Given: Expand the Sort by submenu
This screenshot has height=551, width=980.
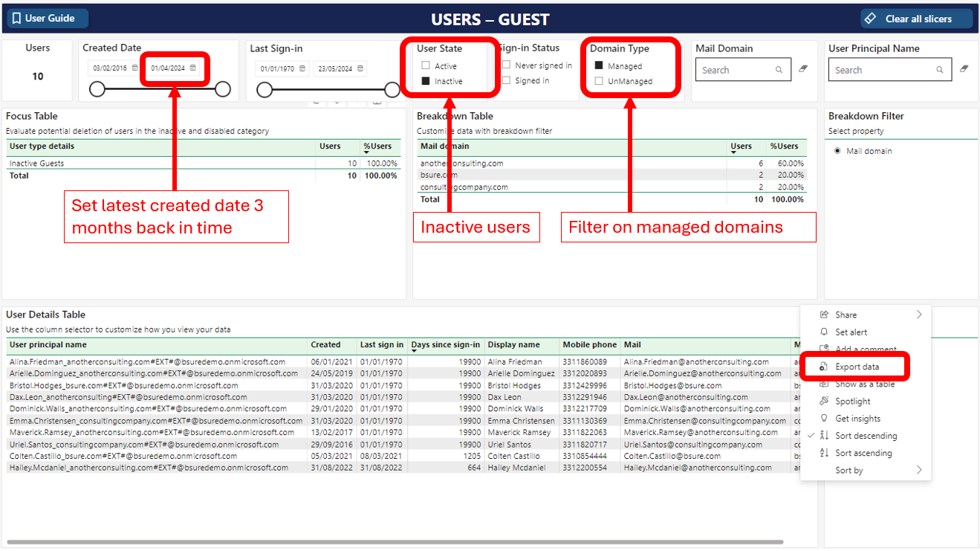Looking at the screenshot, I should [919, 470].
